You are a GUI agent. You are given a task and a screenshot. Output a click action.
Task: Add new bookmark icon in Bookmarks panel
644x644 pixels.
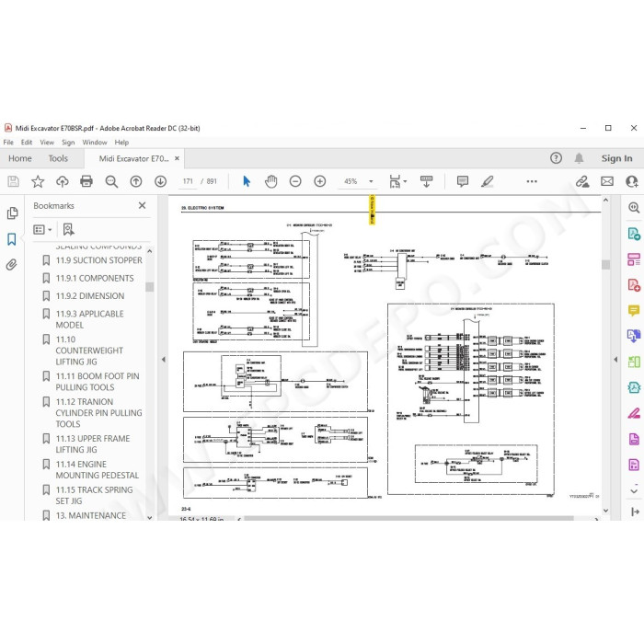point(69,229)
